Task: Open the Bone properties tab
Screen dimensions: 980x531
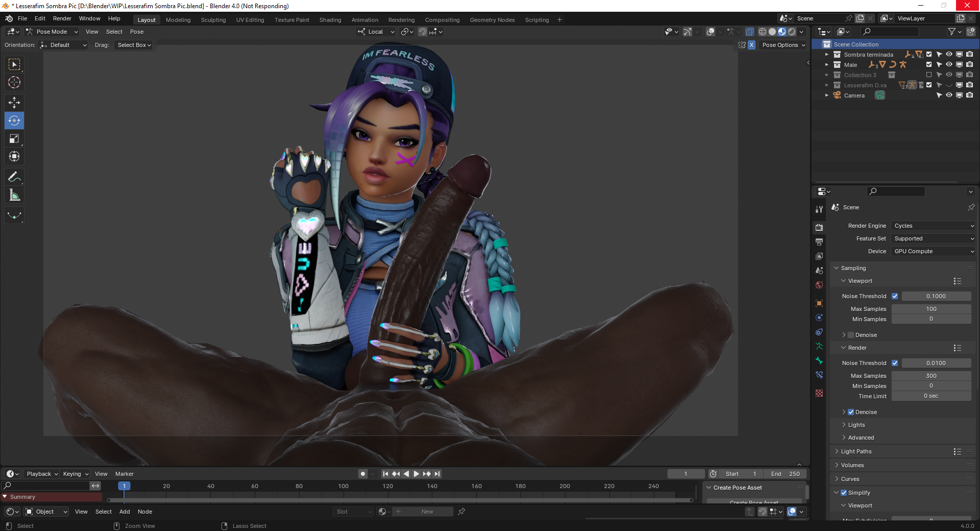Action: [819, 360]
